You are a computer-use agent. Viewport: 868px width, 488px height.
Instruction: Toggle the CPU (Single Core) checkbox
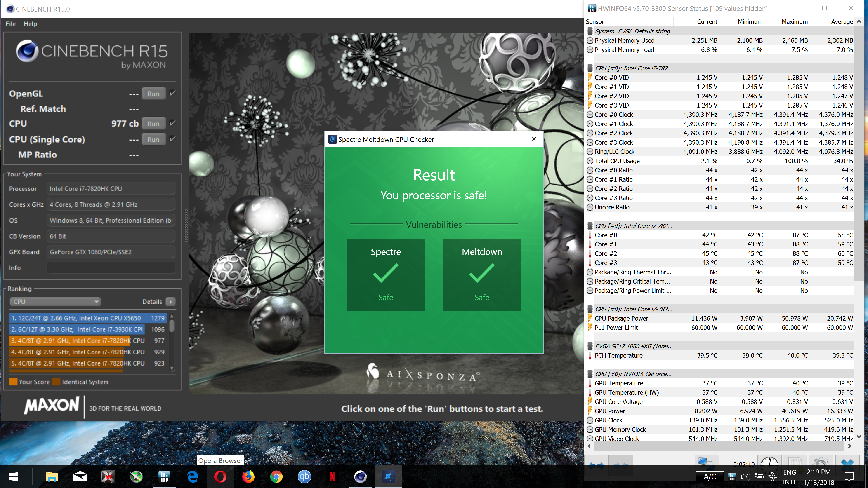coord(172,139)
